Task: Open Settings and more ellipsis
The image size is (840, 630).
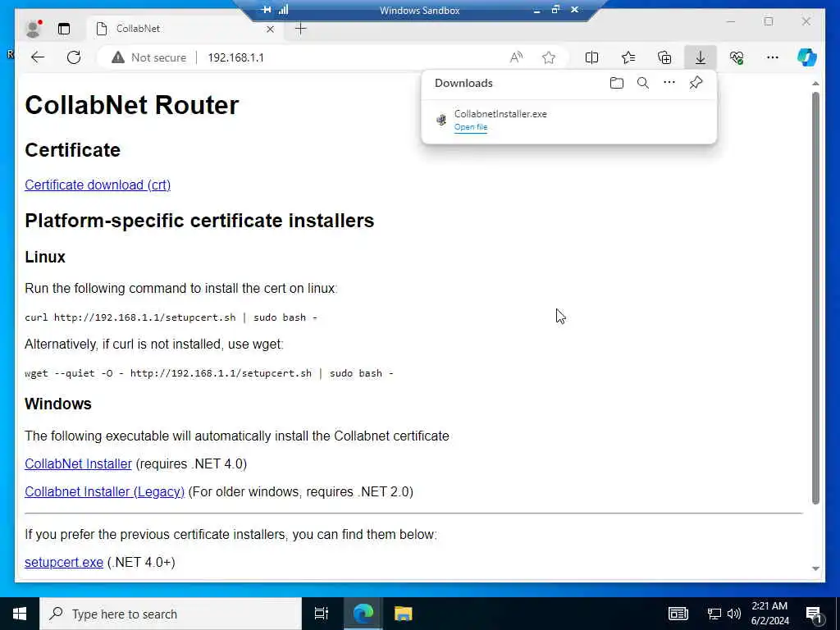Action: (773, 57)
